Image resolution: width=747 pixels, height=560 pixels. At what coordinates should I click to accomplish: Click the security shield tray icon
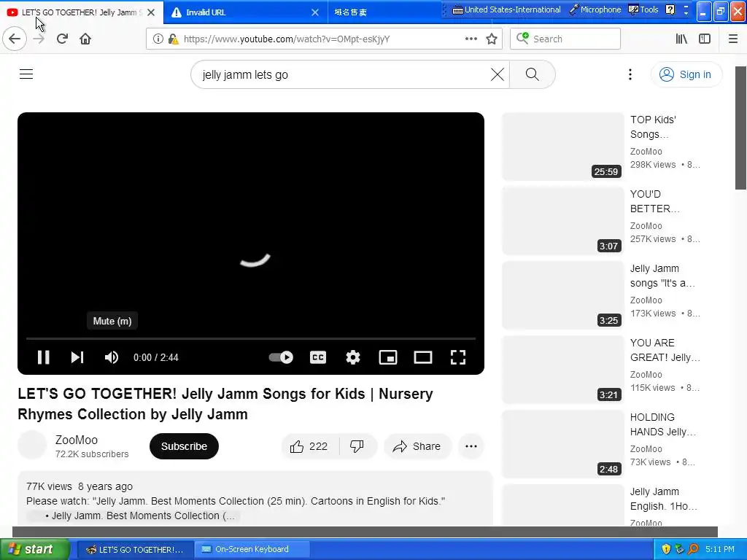click(666, 549)
